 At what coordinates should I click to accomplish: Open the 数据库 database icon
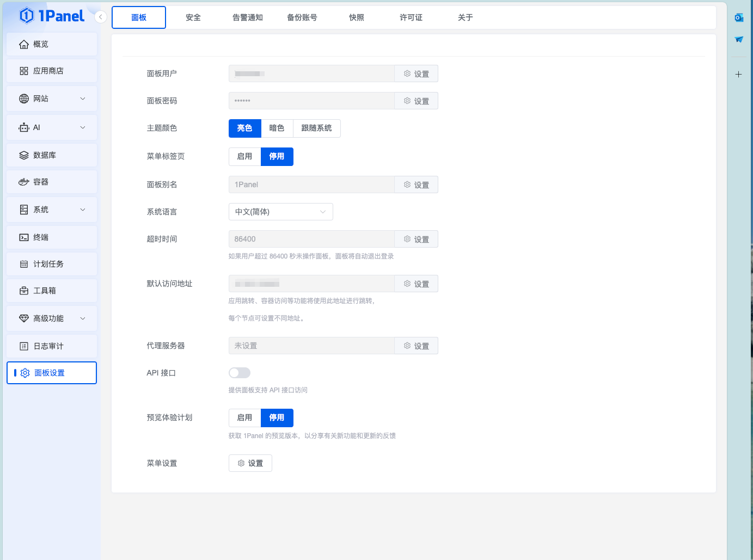click(x=24, y=155)
